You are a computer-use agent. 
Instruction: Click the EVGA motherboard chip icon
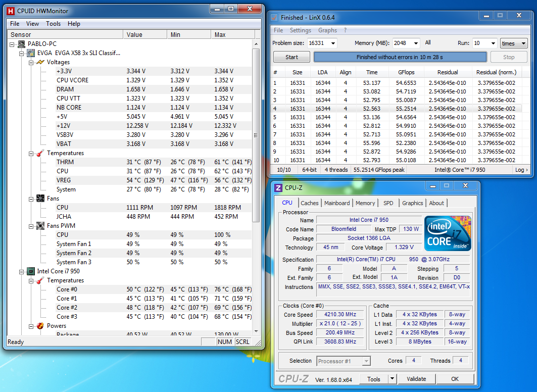pyautogui.click(x=31, y=53)
